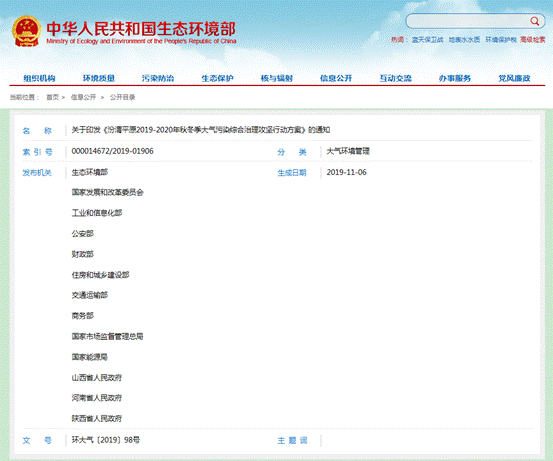Viewport: 553px width, 461px height.
Task: Click the national emblem logo
Action: (26, 31)
